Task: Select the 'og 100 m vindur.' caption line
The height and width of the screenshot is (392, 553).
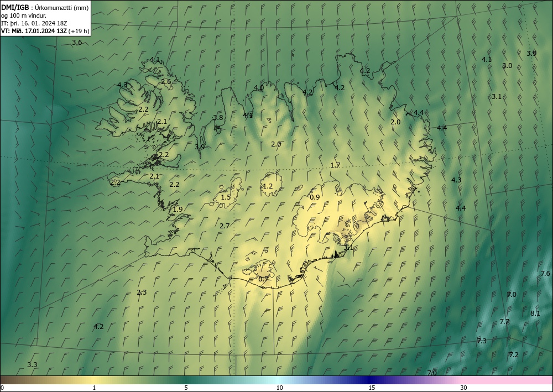Action: (x=24, y=15)
